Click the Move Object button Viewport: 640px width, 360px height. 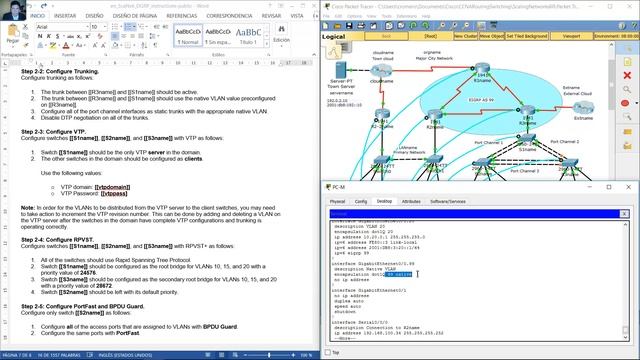tap(491, 36)
